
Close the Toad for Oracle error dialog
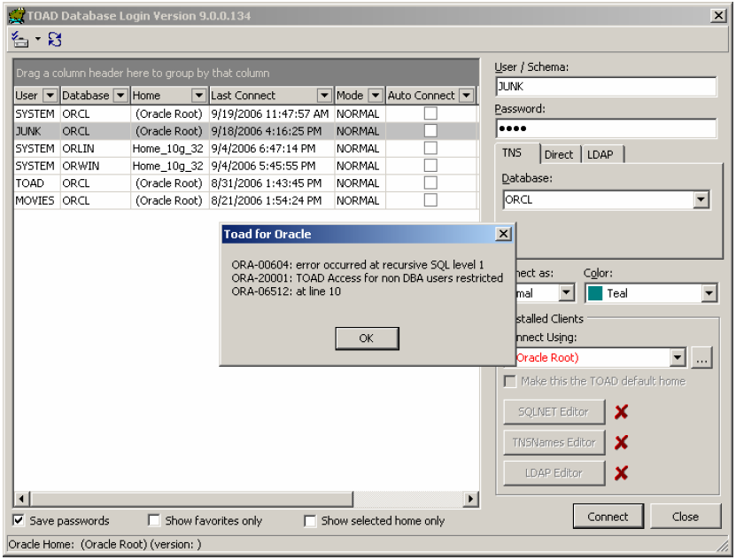pyautogui.click(x=503, y=234)
